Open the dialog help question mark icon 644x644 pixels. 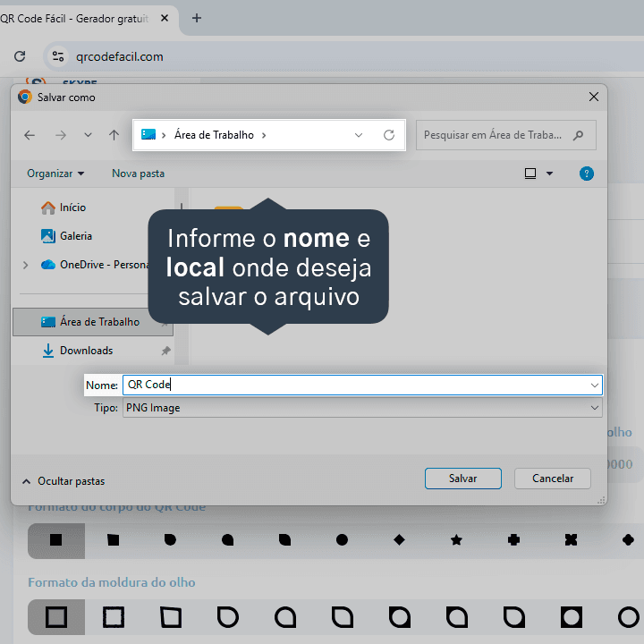point(586,174)
